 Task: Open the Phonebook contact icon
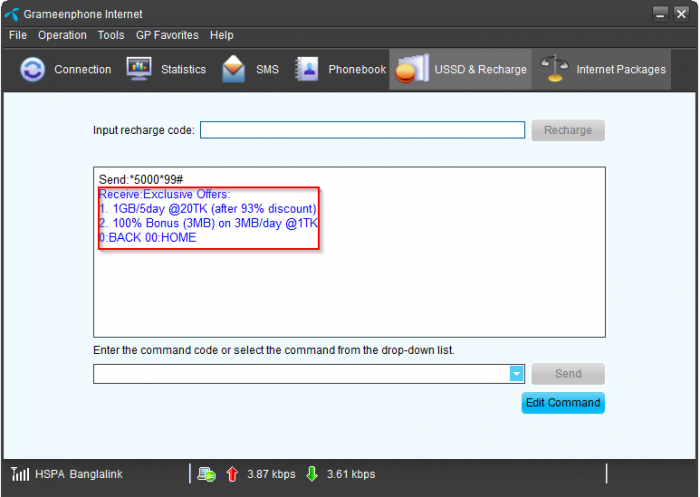307,69
